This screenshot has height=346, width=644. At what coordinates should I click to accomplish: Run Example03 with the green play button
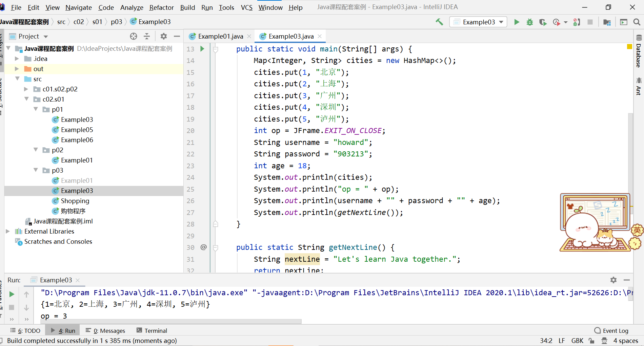[x=517, y=22]
